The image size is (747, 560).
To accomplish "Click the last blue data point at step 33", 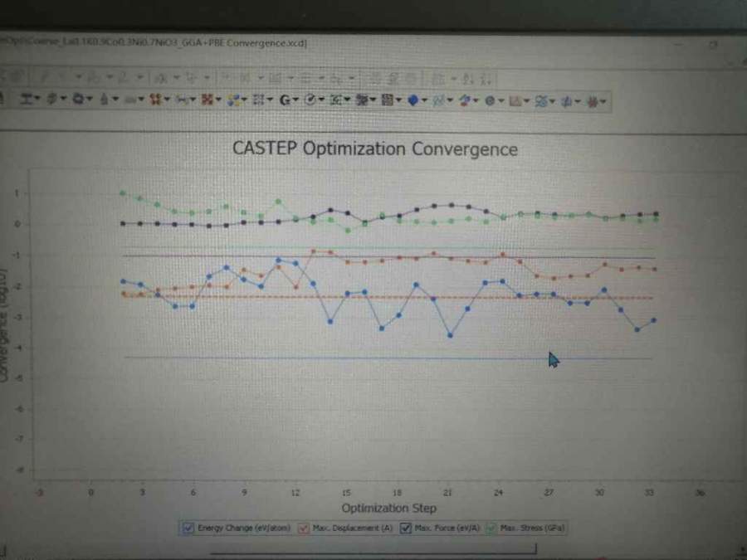I will tap(654, 320).
